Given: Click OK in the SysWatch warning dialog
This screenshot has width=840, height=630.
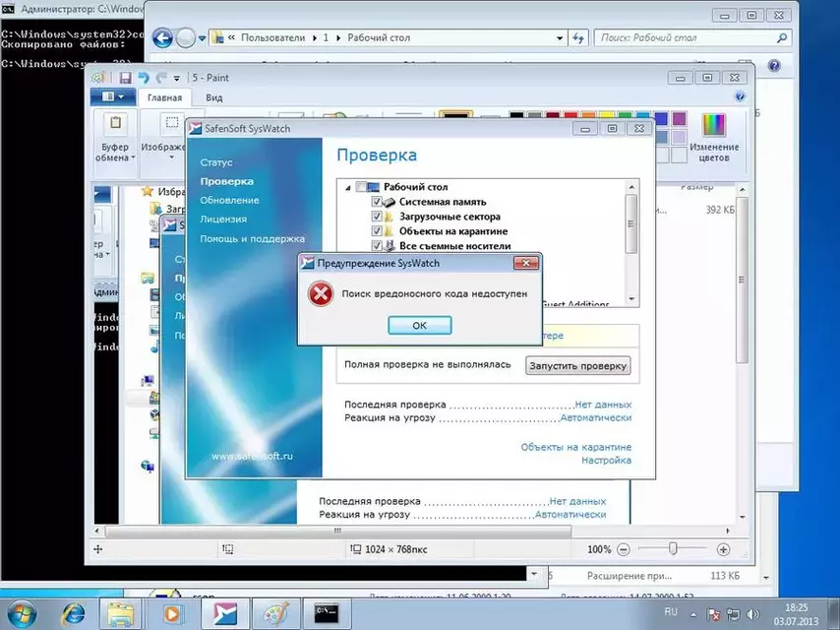Looking at the screenshot, I should tap(419, 326).
